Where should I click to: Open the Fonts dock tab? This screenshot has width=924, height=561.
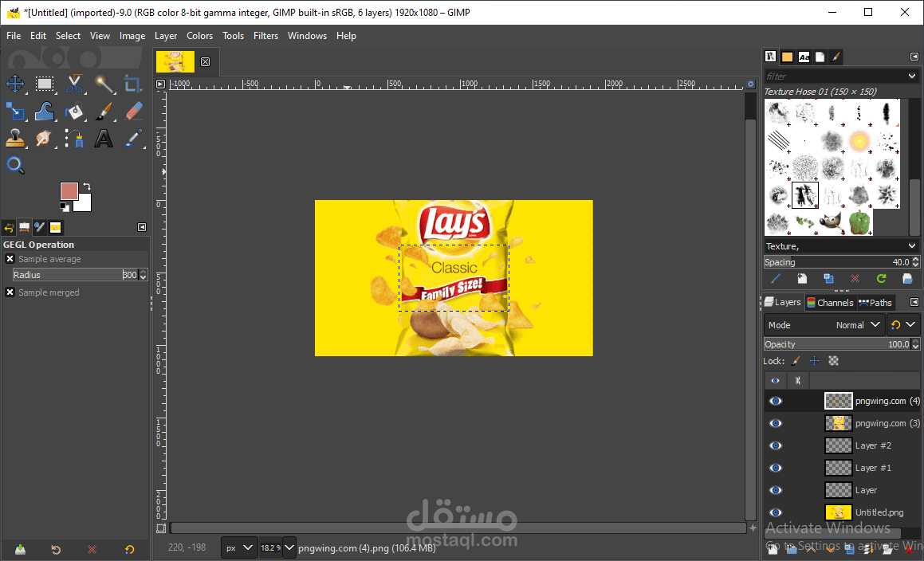804,57
